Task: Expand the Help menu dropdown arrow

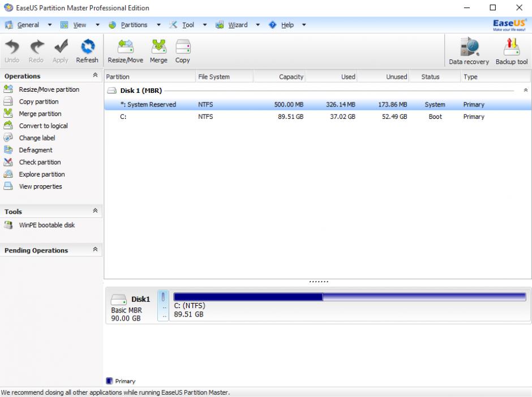Action: point(304,25)
